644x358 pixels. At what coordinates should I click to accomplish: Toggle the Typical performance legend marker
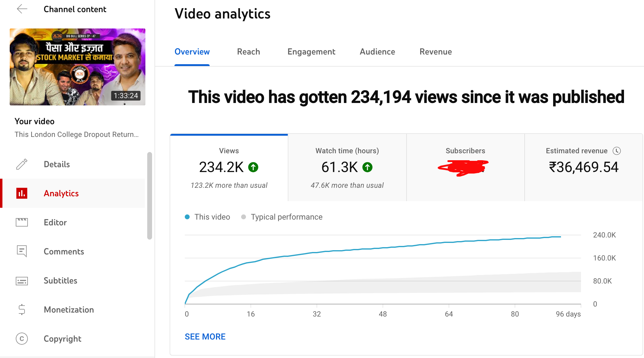pyautogui.click(x=243, y=217)
